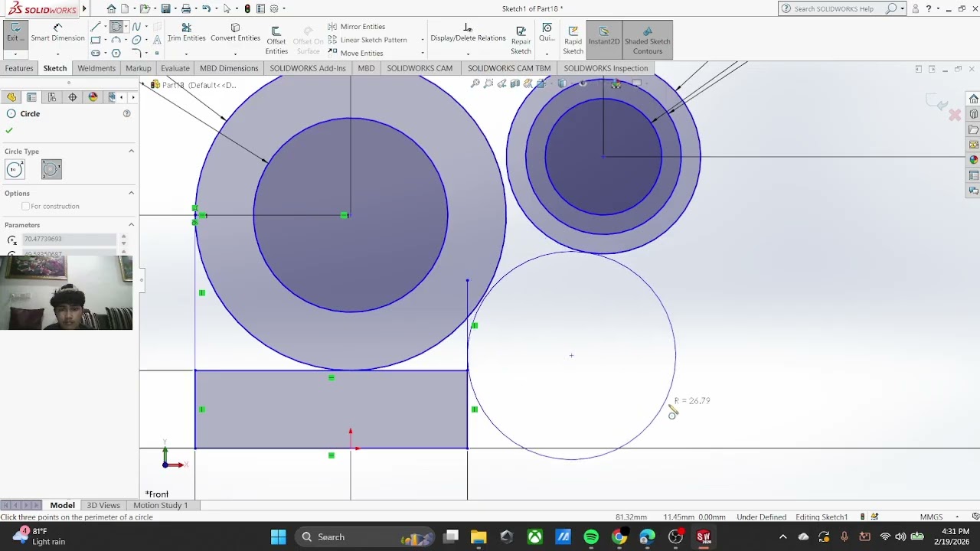Open Display/Delete Relations dropdown arrow
Image resolution: width=980 pixels, height=551 pixels.
[x=468, y=54]
